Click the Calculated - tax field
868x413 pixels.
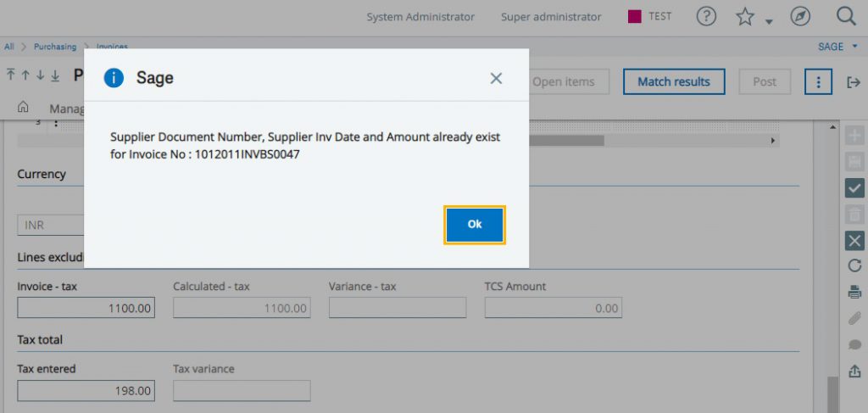[242, 308]
